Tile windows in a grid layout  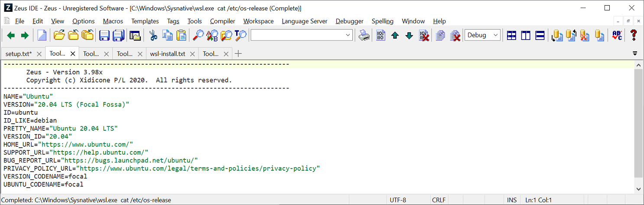point(511,36)
